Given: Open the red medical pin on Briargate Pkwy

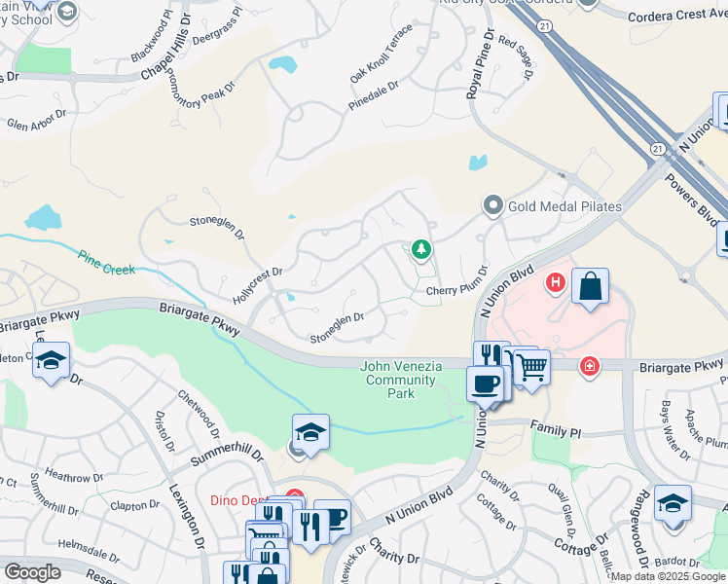Looking at the screenshot, I should click(x=590, y=367).
